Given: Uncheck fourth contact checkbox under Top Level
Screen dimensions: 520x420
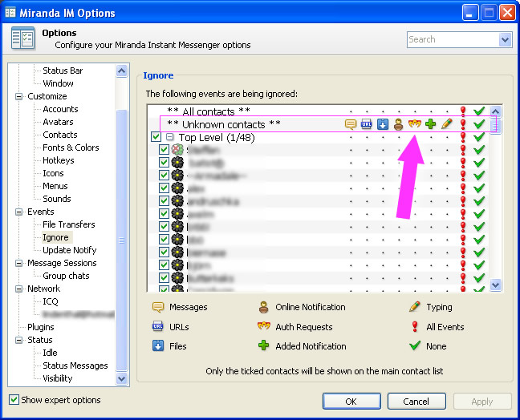Looking at the screenshot, I should [x=164, y=188].
